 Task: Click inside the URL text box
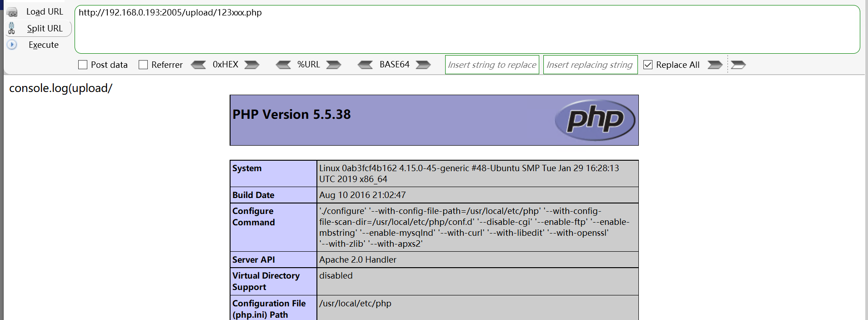pyautogui.click(x=467, y=30)
